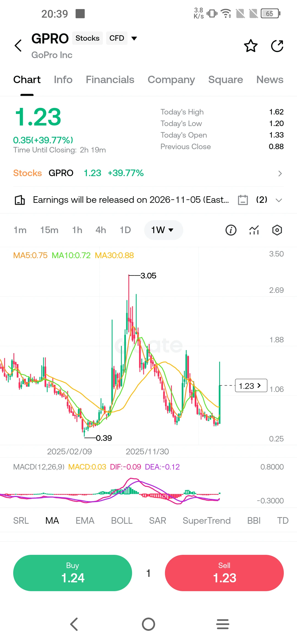Expand the earnings events chevron
This screenshot has width=297, height=644.
coord(279,200)
